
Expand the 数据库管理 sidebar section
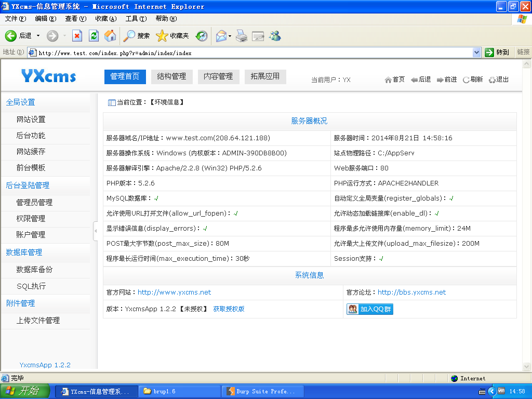pyautogui.click(x=24, y=252)
